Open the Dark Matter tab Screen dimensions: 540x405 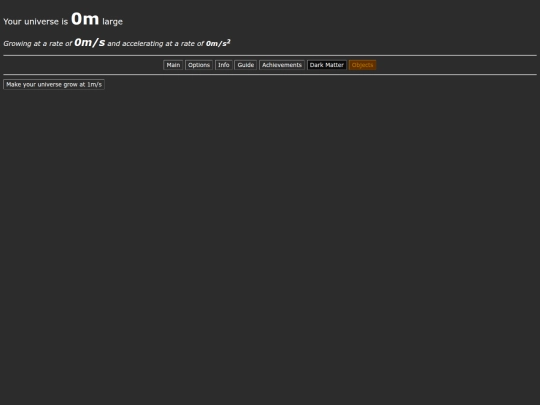(x=326, y=65)
